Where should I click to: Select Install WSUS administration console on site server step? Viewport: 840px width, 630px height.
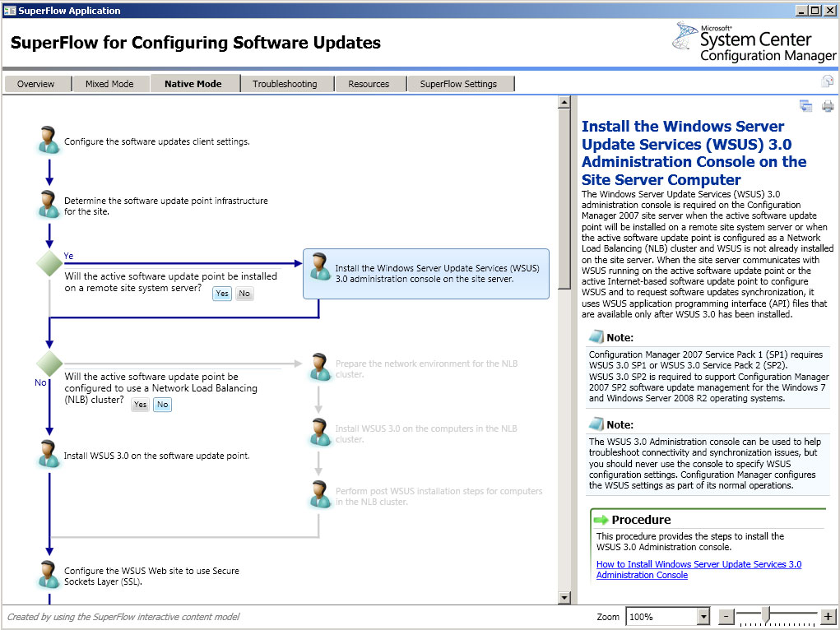point(426,274)
